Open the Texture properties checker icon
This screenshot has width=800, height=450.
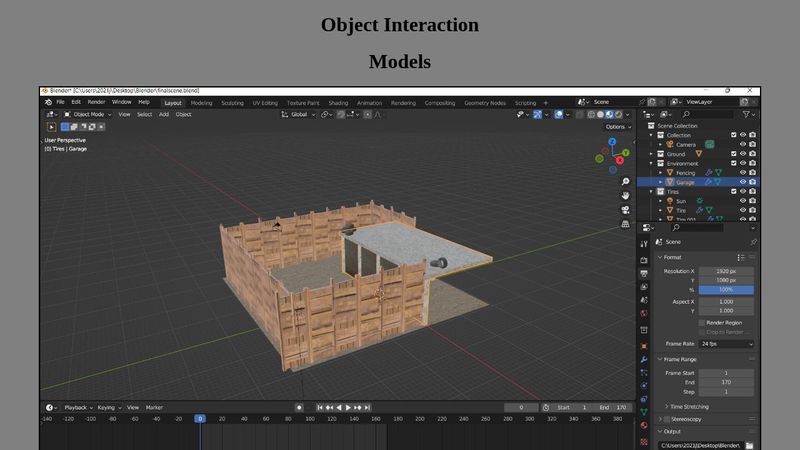pyautogui.click(x=644, y=442)
